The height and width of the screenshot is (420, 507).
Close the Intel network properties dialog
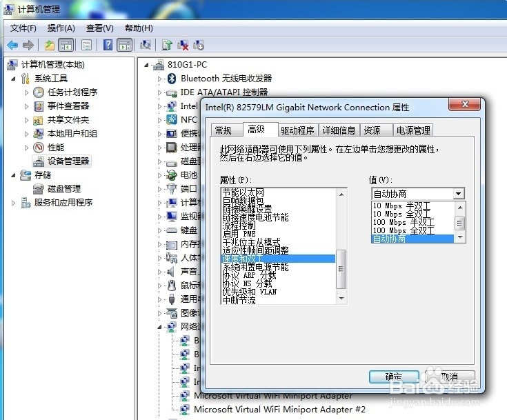pos(465,104)
